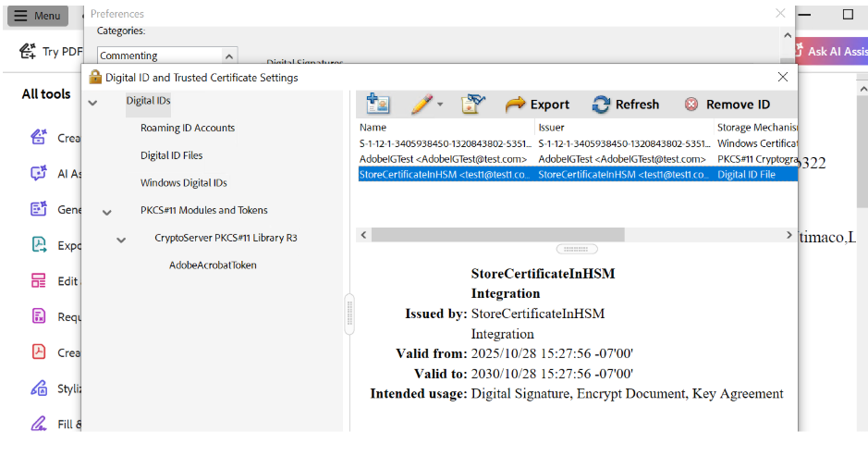Select Windows Digital IDs

coord(184,183)
